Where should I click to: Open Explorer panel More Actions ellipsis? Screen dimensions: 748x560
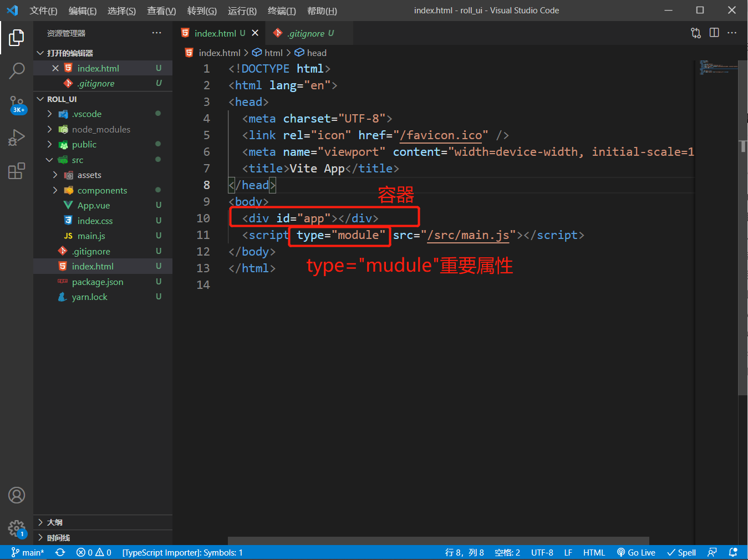point(157,33)
